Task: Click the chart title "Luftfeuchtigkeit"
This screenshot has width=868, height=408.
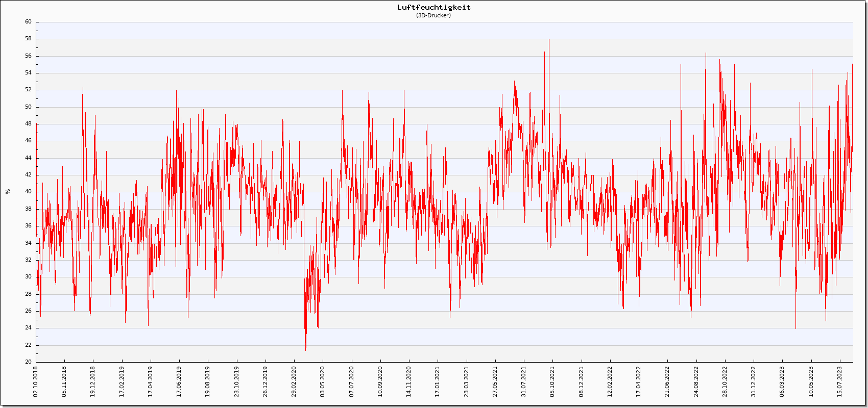Action: click(x=434, y=7)
